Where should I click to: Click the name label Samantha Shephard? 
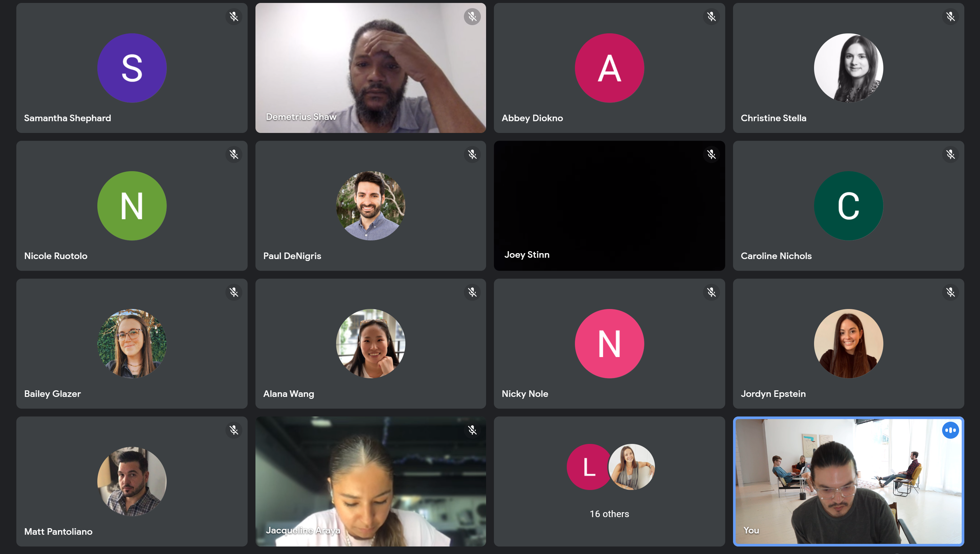[67, 118]
